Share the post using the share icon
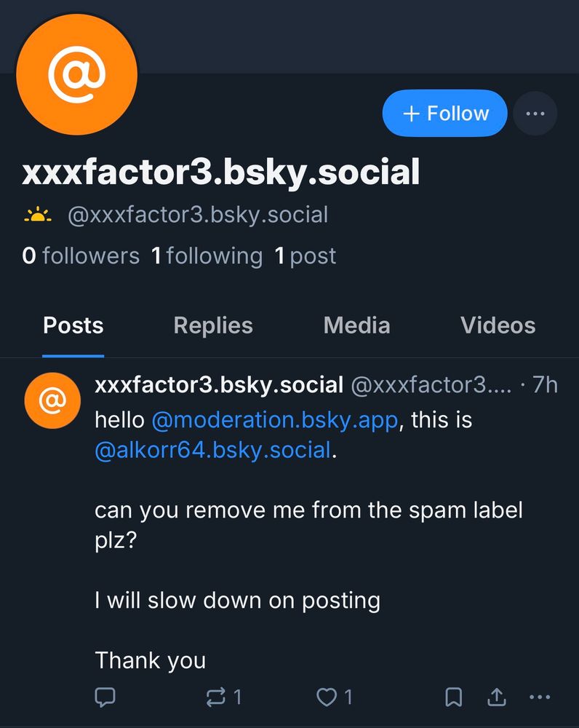The height and width of the screenshot is (728, 579). (x=496, y=697)
